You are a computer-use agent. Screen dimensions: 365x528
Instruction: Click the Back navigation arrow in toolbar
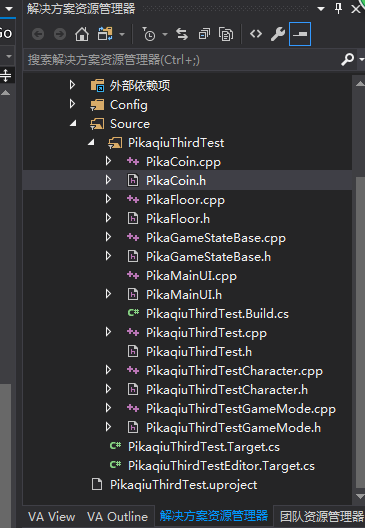pyautogui.click(x=38, y=34)
